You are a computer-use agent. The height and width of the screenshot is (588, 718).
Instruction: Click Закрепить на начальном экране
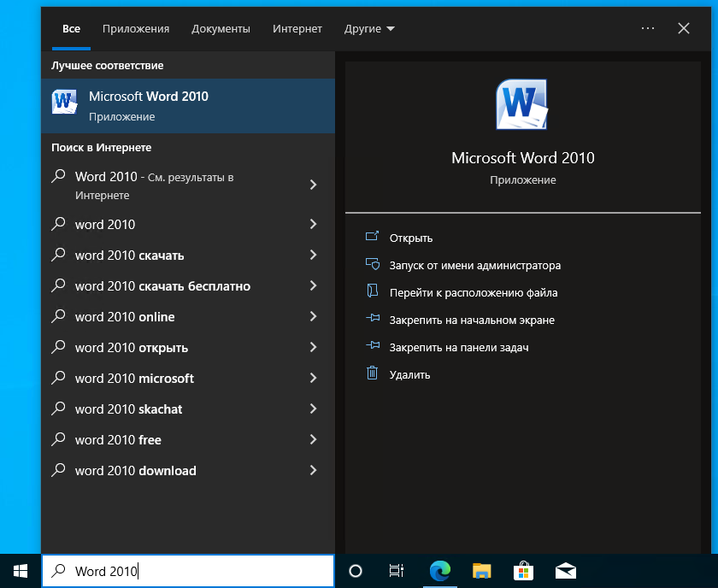coord(472,320)
